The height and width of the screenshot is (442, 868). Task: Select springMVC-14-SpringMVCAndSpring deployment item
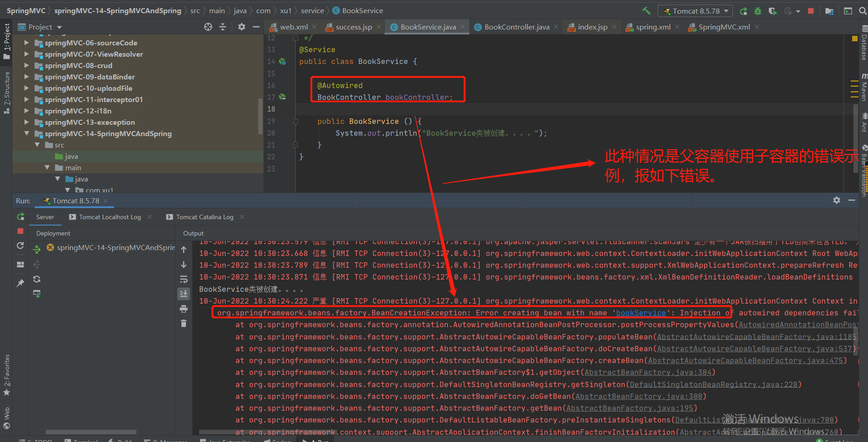pos(111,248)
